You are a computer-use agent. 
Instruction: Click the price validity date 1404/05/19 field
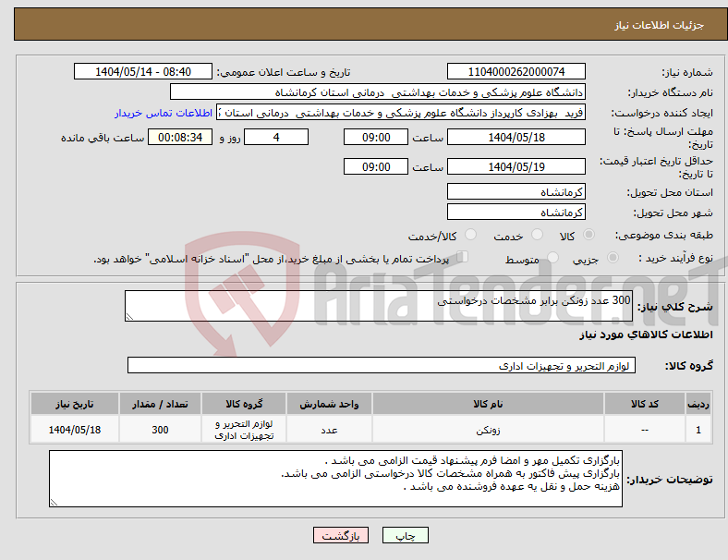(516, 166)
